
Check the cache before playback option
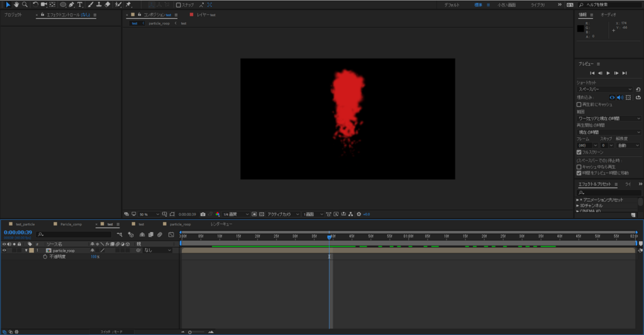579,105
